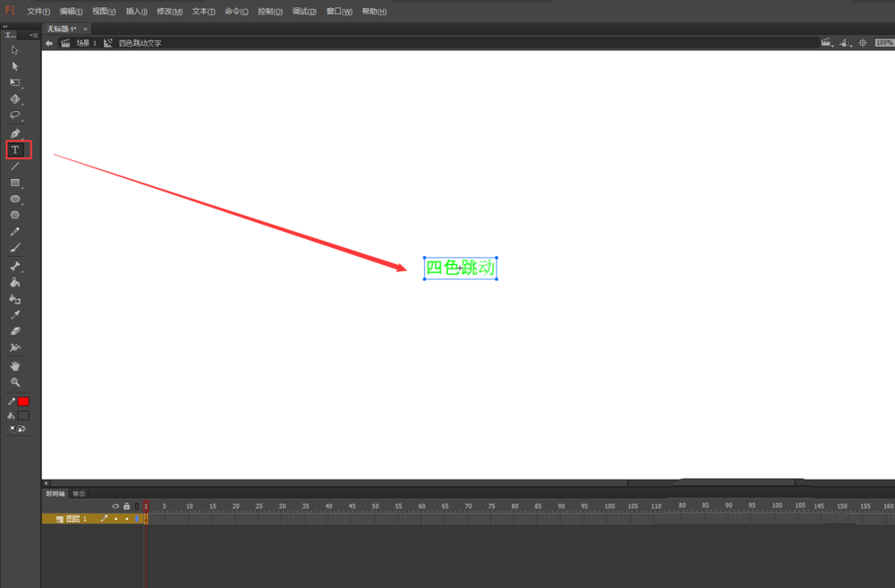This screenshot has width=895, height=588.
Task: Click the 四色跳动文字 symbol breadcrumb
Action: click(x=140, y=43)
